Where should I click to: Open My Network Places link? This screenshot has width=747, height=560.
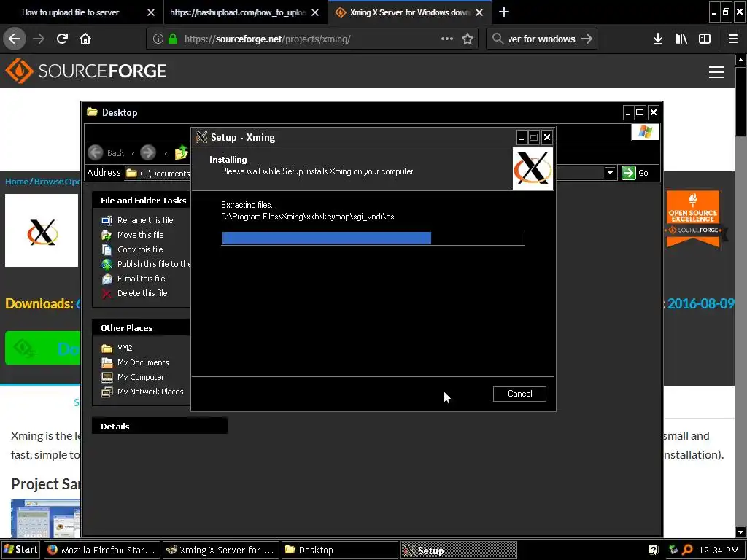click(150, 392)
